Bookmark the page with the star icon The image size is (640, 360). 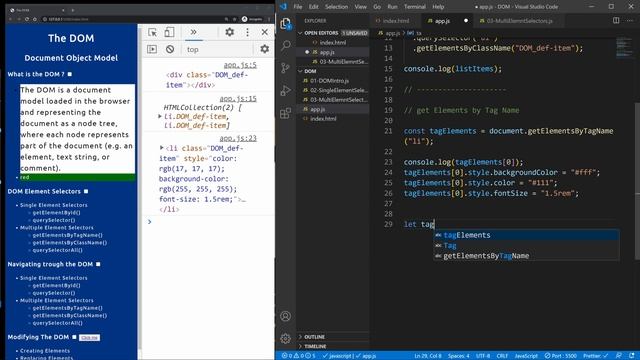click(x=235, y=19)
